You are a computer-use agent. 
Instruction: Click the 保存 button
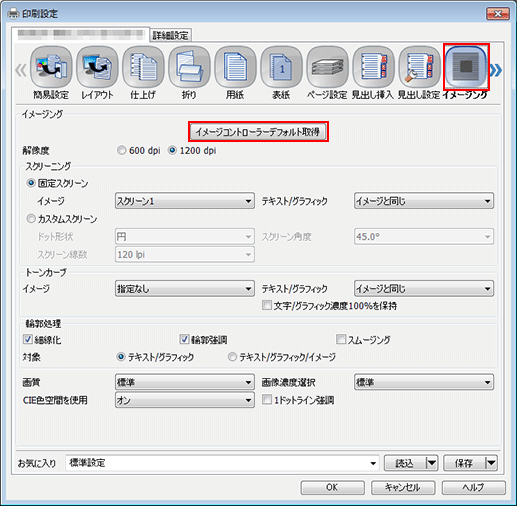coord(464,463)
